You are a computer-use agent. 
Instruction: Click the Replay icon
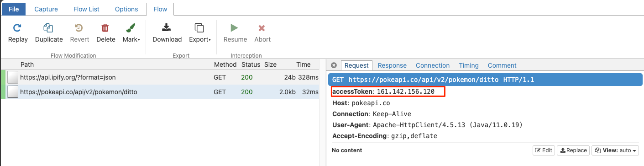[17, 28]
